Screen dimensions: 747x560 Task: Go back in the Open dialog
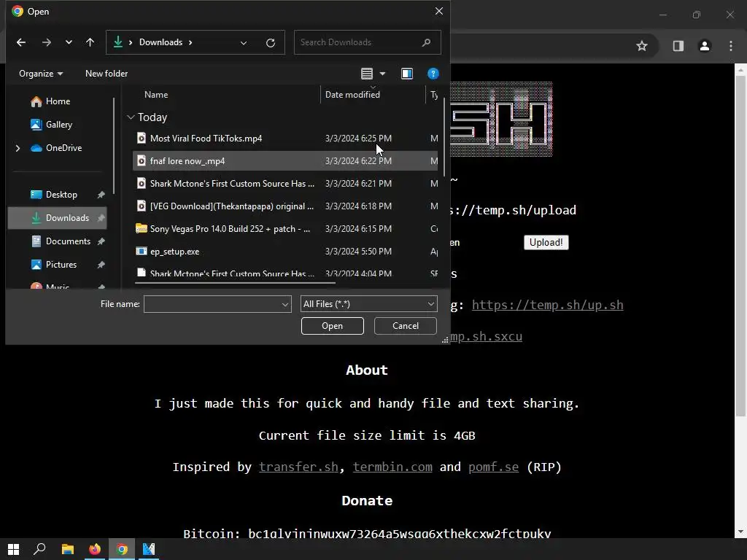coord(21,42)
